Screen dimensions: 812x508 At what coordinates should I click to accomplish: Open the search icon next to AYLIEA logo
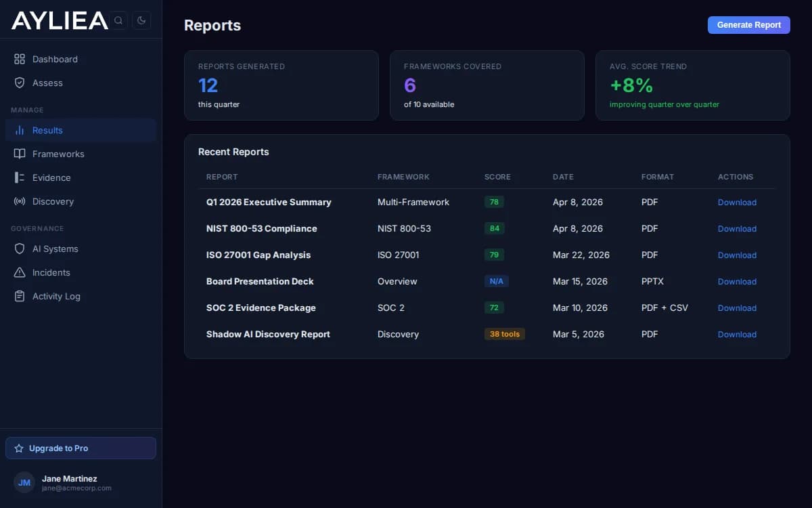(118, 20)
